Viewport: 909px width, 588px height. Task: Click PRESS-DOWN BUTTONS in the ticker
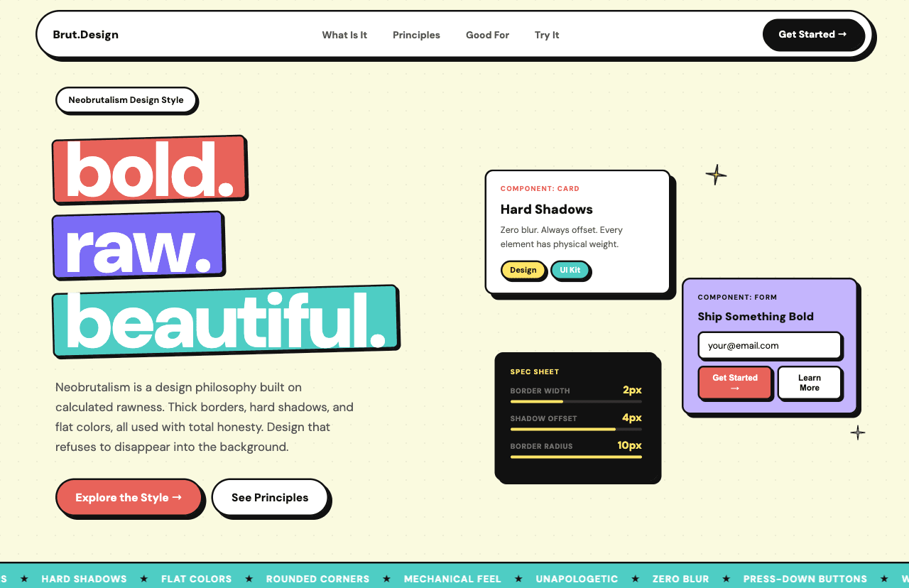pyautogui.click(x=805, y=579)
